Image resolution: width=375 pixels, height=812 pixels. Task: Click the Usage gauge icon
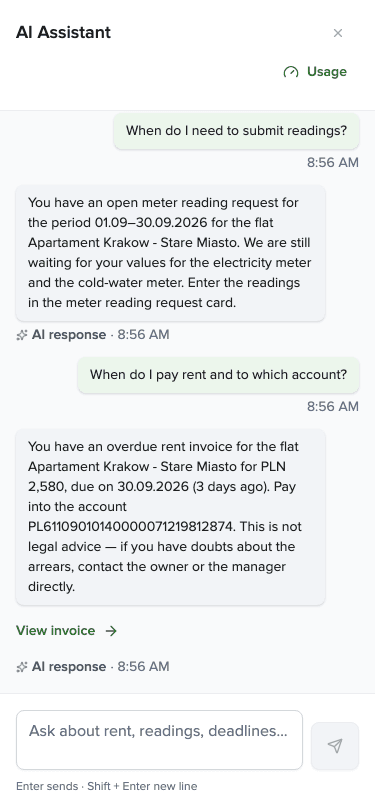click(x=291, y=72)
